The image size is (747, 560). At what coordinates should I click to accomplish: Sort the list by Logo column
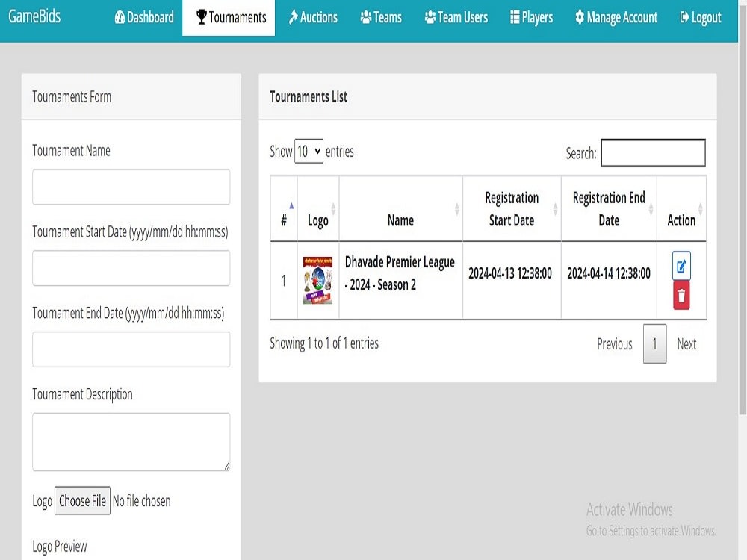pos(318,208)
